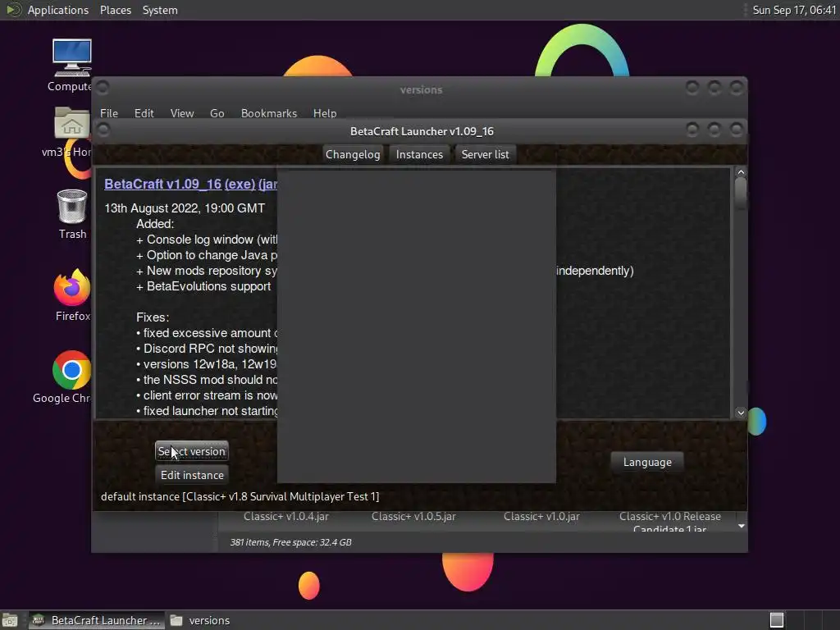
Task: Follow the (exe) download link
Action: tap(240, 184)
